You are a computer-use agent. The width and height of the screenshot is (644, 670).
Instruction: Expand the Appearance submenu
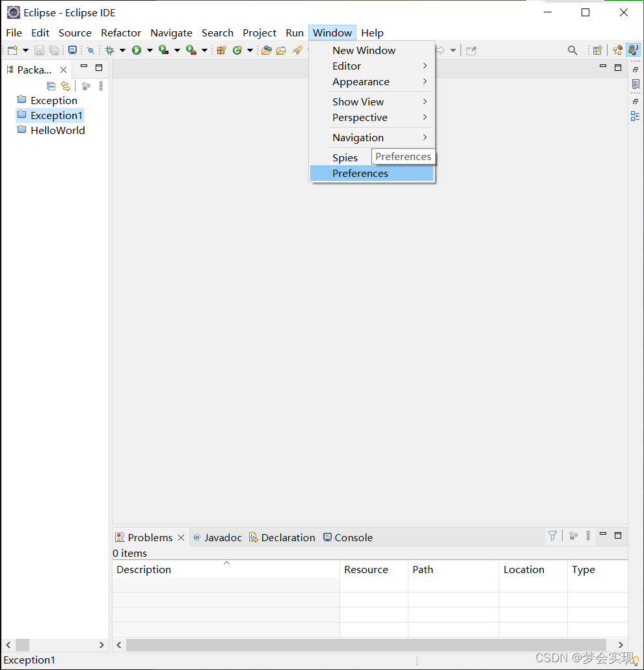tap(372, 82)
